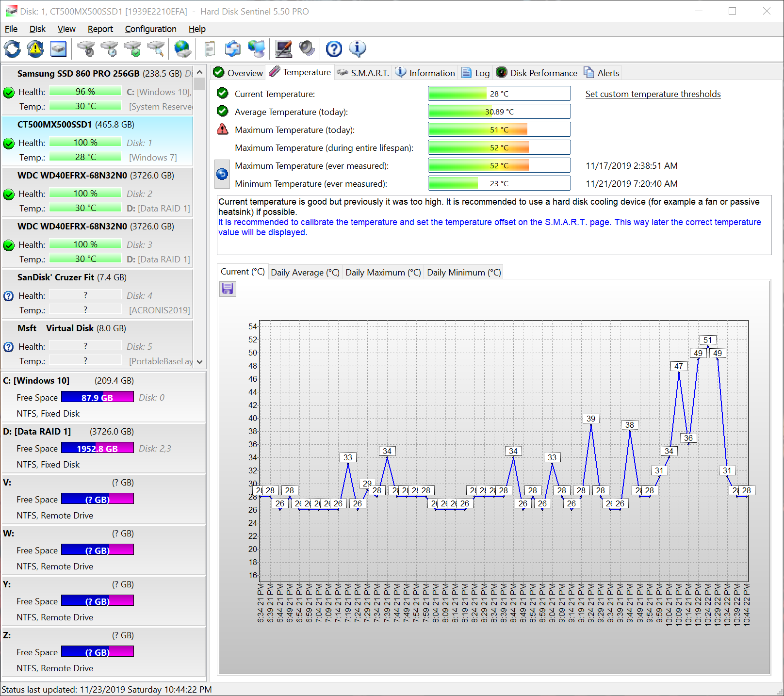
Task: Click the save chart floppy disk icon
Action: (x=228, y=289)
